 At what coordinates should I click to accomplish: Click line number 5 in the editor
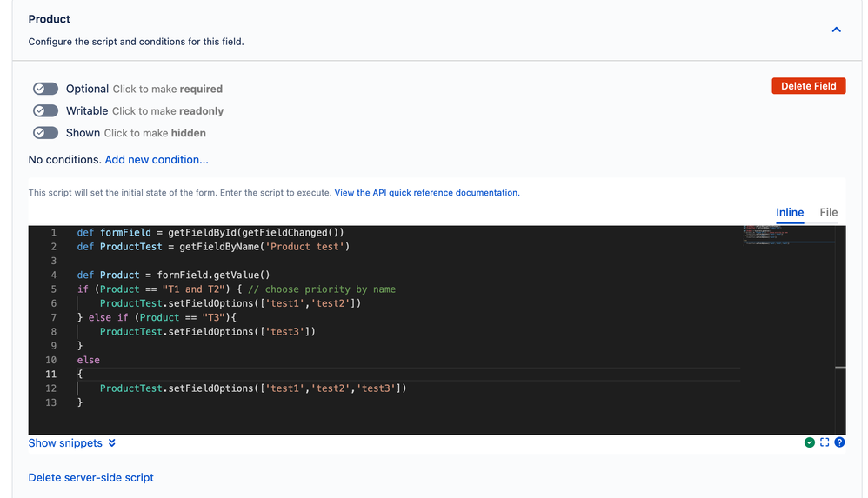(x=54, y=289)
